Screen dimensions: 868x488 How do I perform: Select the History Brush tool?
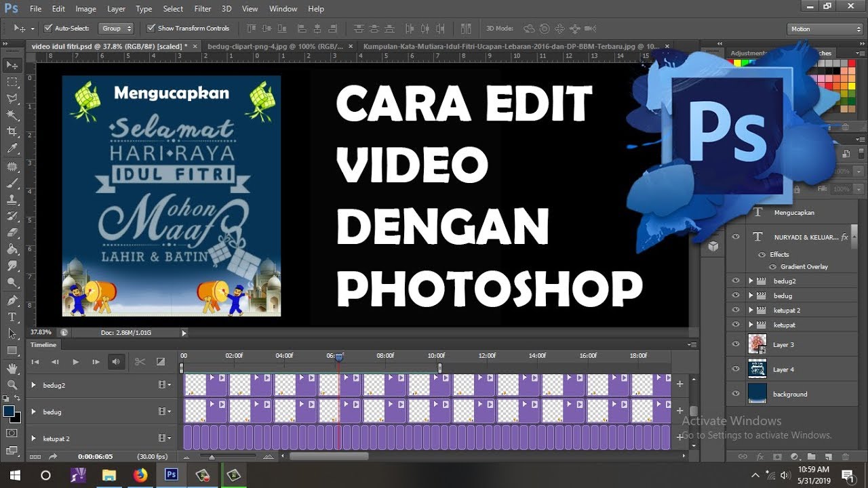pyautogui.click(x=12, y=216)
